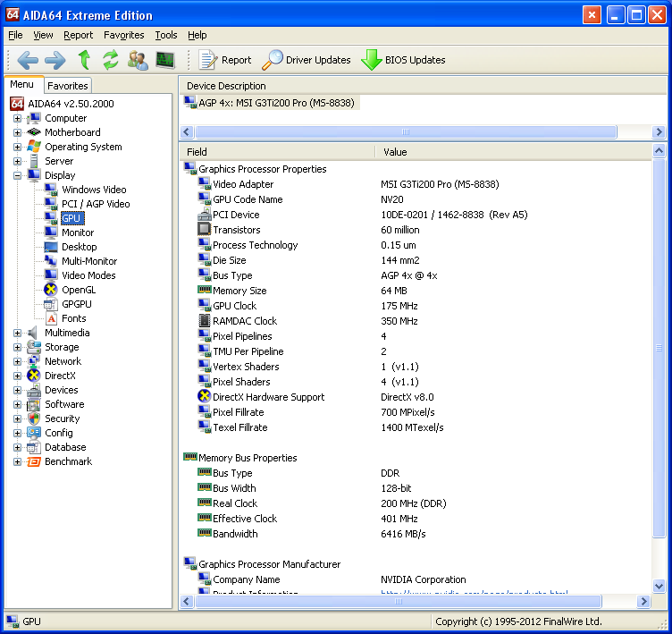672x634 pixels.
Task: Open the Help menu
Action: point(197,35)
